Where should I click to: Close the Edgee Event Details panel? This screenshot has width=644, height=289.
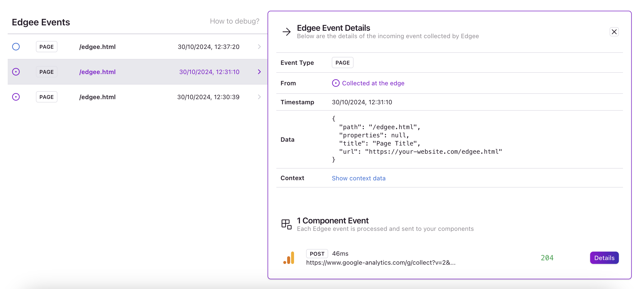click(x=614, y=32)
